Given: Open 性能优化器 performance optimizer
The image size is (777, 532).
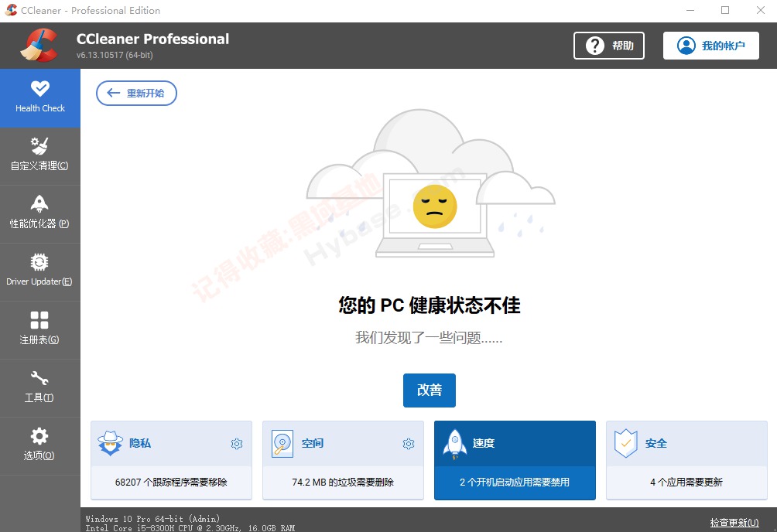Looking at the screenshot, I should click(x=40, y=214).
